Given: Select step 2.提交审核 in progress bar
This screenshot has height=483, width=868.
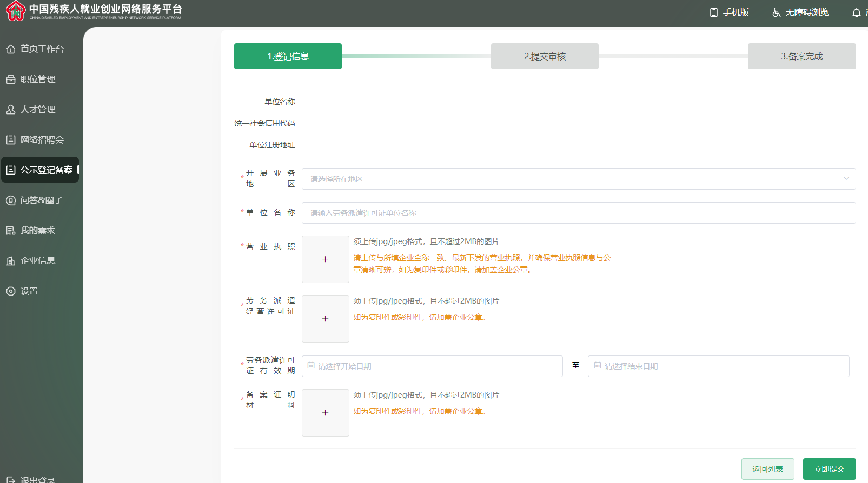Looking at the screenshot, I should (x=545, y=56).
